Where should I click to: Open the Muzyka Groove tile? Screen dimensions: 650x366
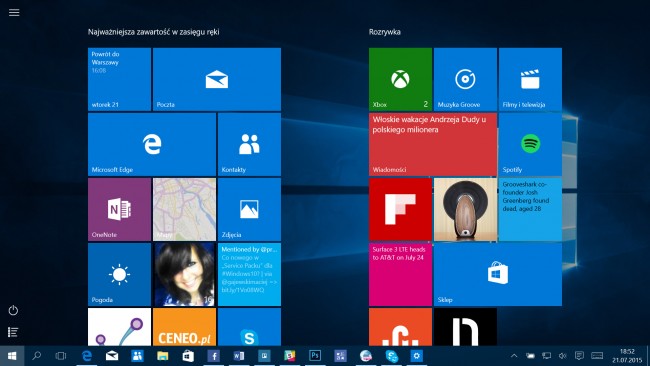click(x=465, y=79)
